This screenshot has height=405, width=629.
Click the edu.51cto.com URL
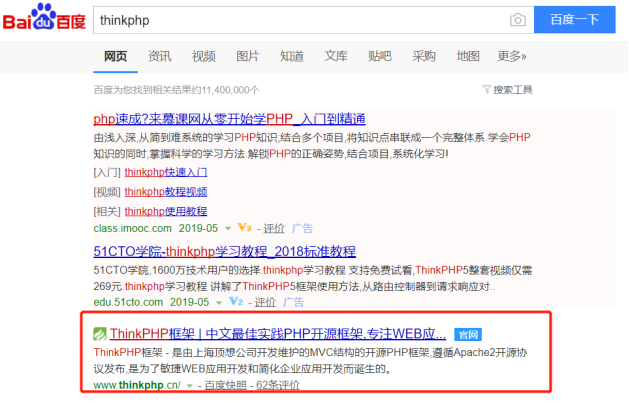click(x=128, y=302)
